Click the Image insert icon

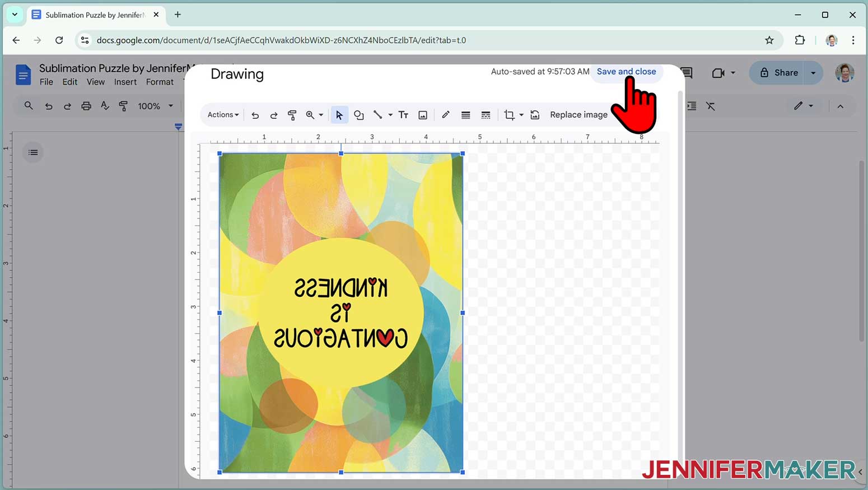click(x=423, y=115)
